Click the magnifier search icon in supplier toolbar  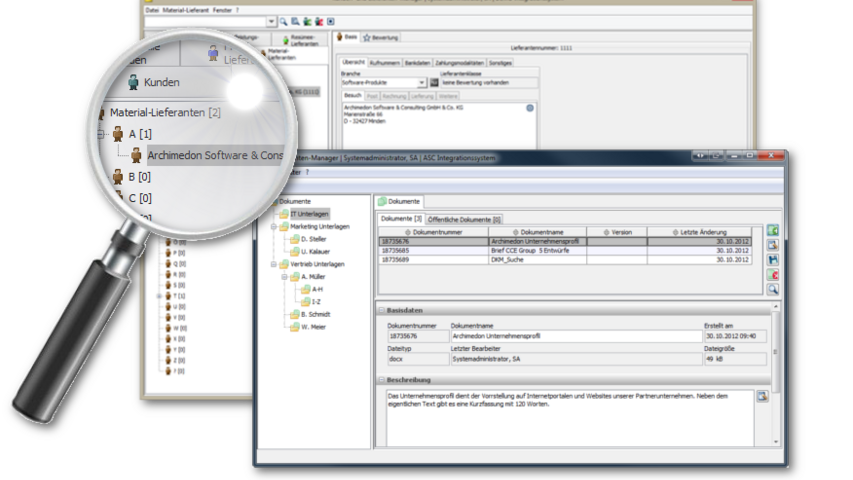tap(283, 22)
